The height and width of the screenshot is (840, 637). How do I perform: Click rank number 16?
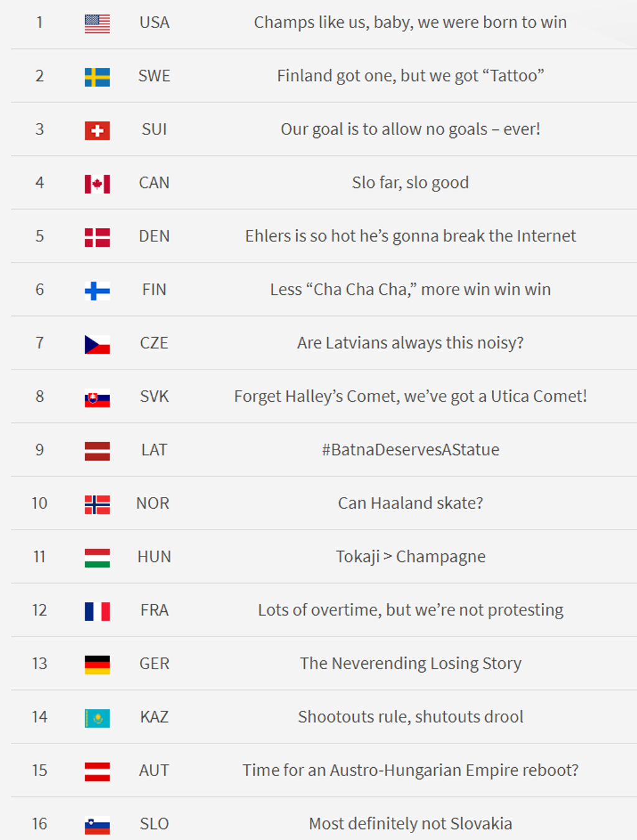click(x=39, y=824)
